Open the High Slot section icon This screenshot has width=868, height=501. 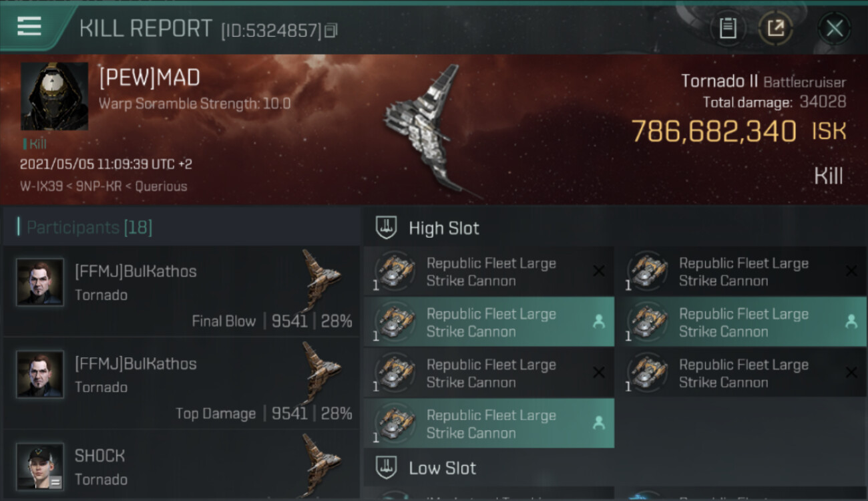(x=387, y=228)
